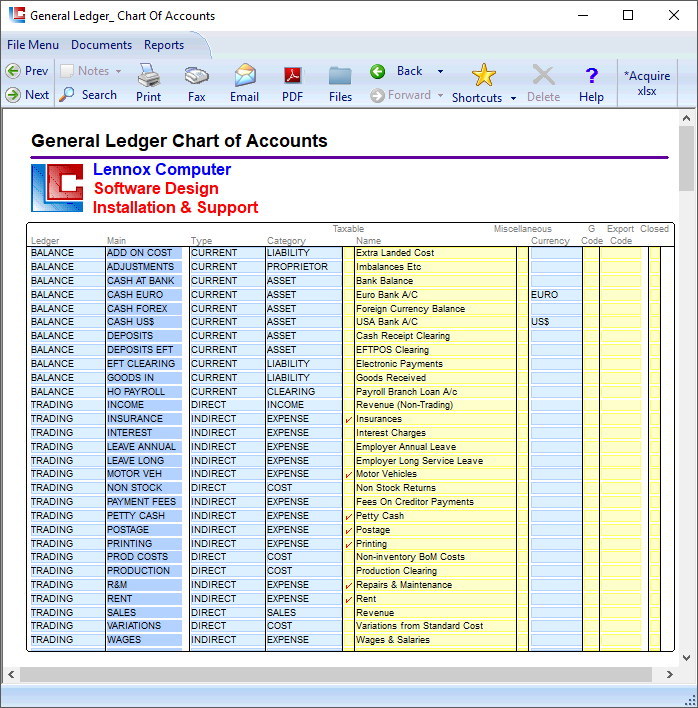Open Help with the question mark icon
Viewport: 698px width, 708px height.
[x=591, y=76]
